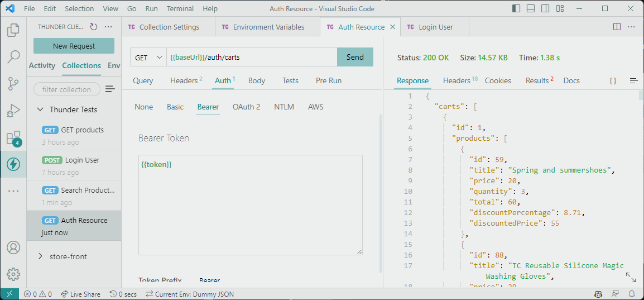Open the request Headers tab
Screen dimensions: 644x300
pos(184,81)
